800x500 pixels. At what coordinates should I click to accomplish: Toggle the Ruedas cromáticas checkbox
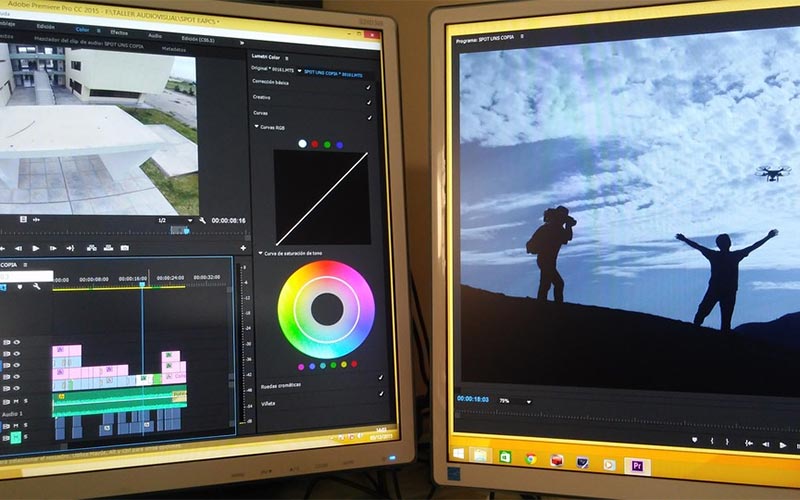380,378
